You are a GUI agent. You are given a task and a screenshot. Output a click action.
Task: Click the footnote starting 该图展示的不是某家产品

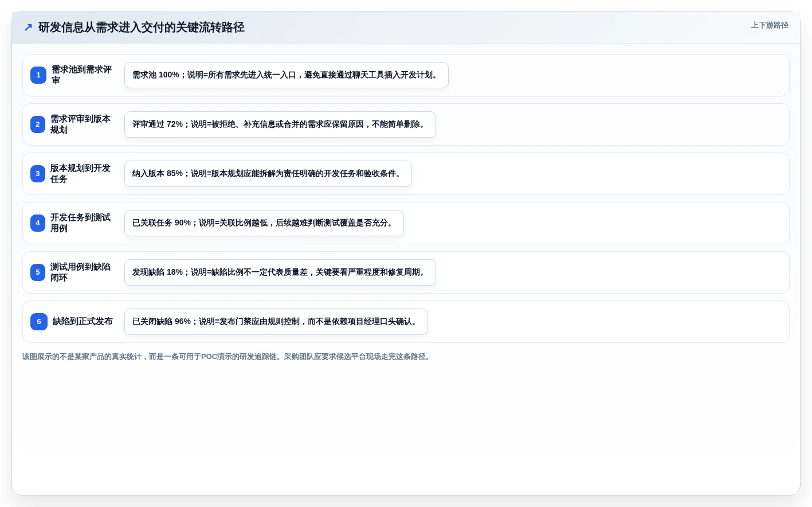227,357
